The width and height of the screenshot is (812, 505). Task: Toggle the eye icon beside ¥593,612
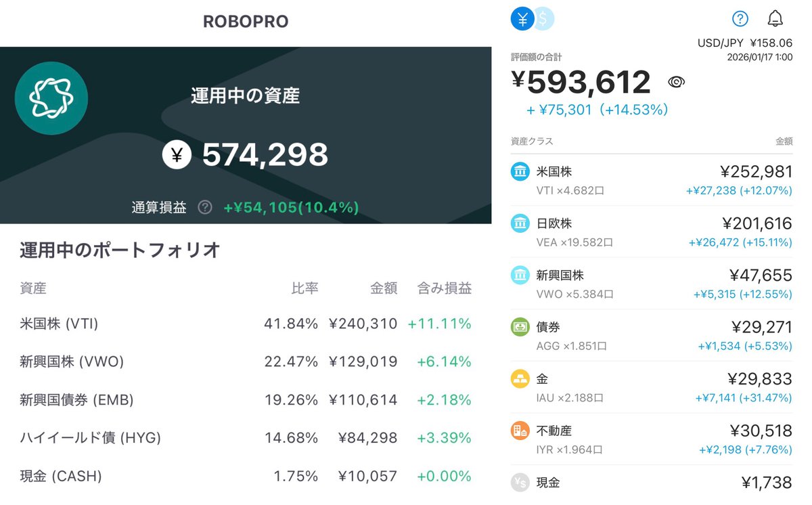676,82
